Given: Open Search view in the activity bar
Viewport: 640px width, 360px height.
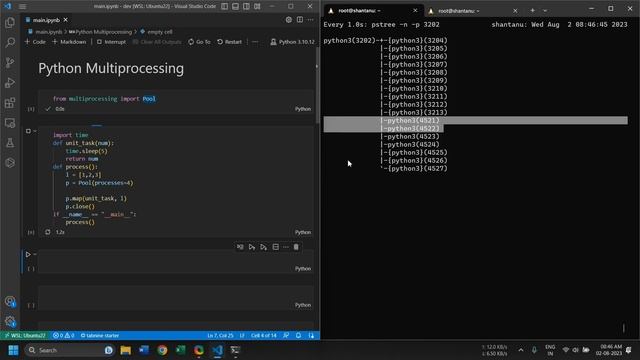Looking at the screenshot, I should 10,42.
